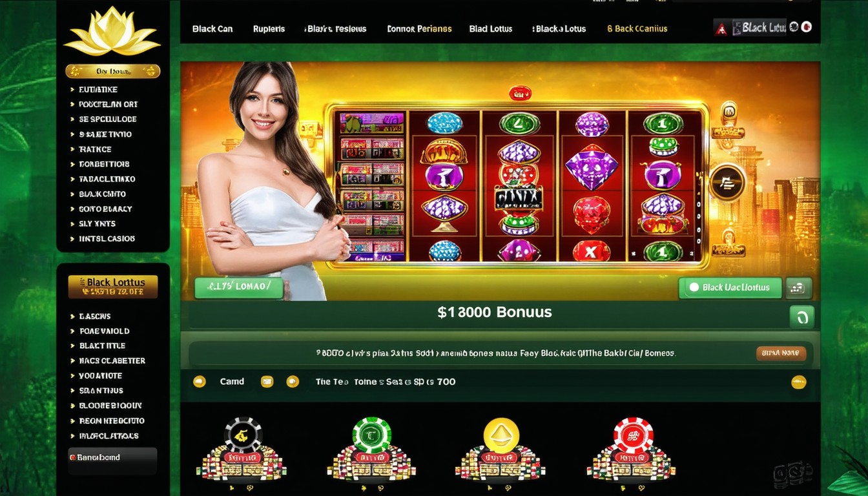Click the red triangle icon in header
Viewport: 868px width, 496px height.
point(721,29)
